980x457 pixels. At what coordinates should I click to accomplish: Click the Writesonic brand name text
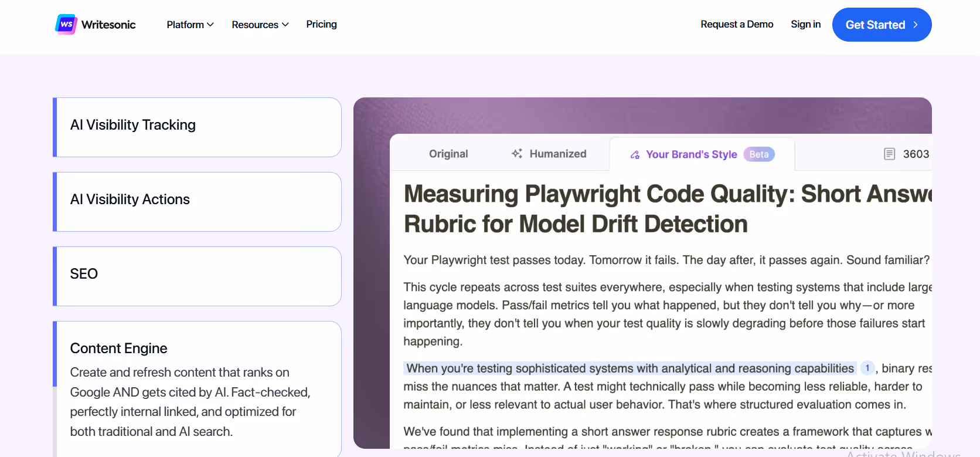108,25
